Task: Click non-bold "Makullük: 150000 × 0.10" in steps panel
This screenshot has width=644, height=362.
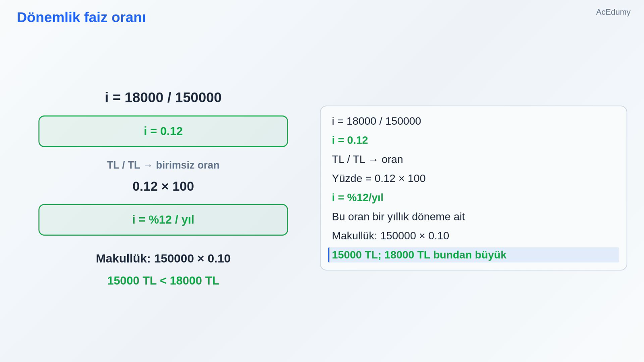Action: click(x=390, y=236)
